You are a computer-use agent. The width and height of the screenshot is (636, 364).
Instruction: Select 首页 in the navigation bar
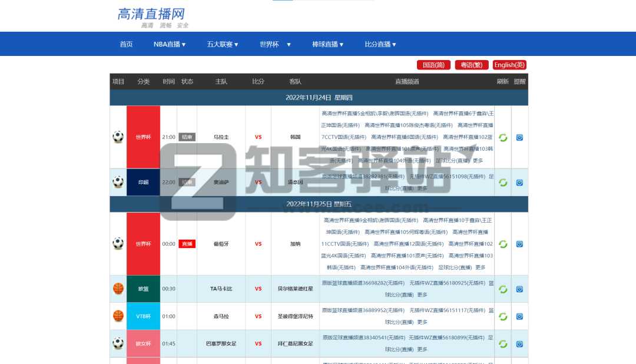tap(125, 44)
